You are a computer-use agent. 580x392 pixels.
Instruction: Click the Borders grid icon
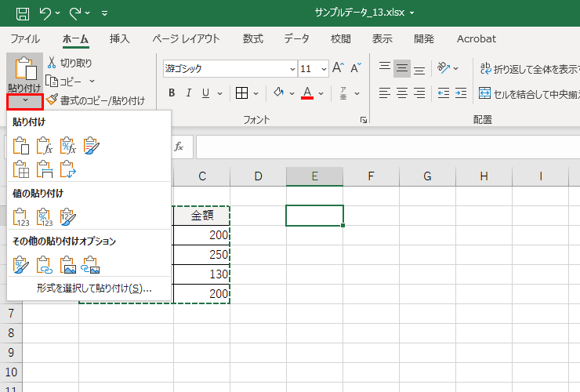click(x=241, y=93)
